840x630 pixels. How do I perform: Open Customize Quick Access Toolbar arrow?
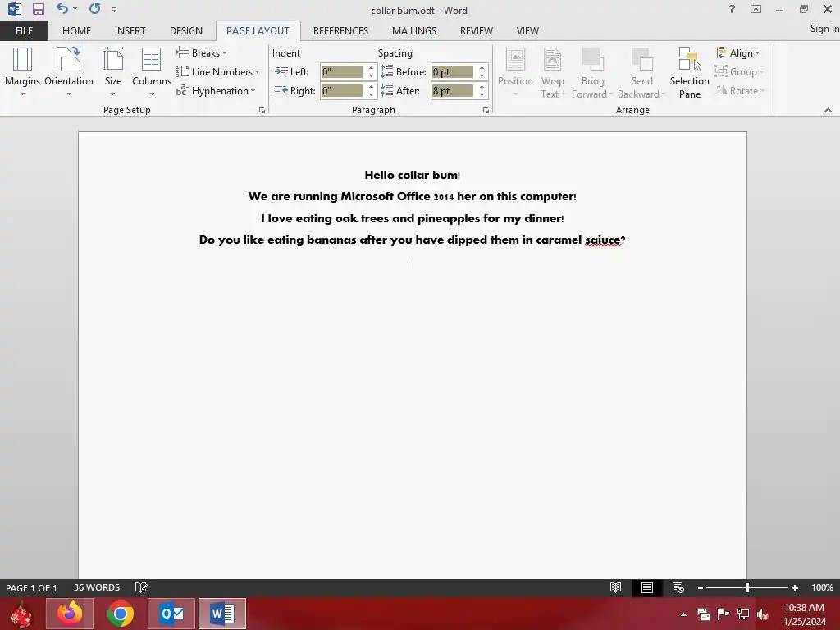point(114,10)
